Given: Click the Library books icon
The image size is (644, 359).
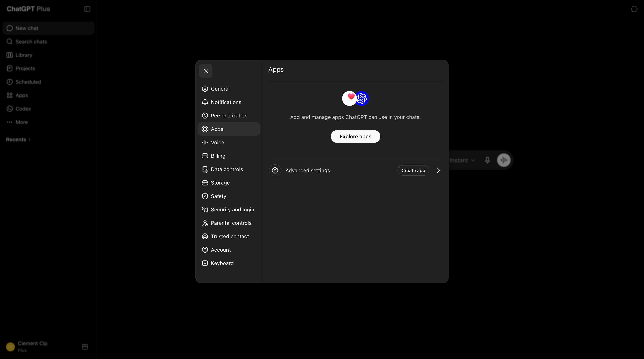Looking at the screenshot, I should point(10,55).
